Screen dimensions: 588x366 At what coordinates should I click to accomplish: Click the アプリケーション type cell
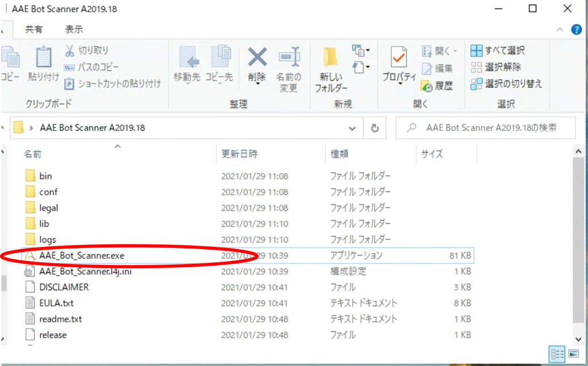(x=356, y=255)
